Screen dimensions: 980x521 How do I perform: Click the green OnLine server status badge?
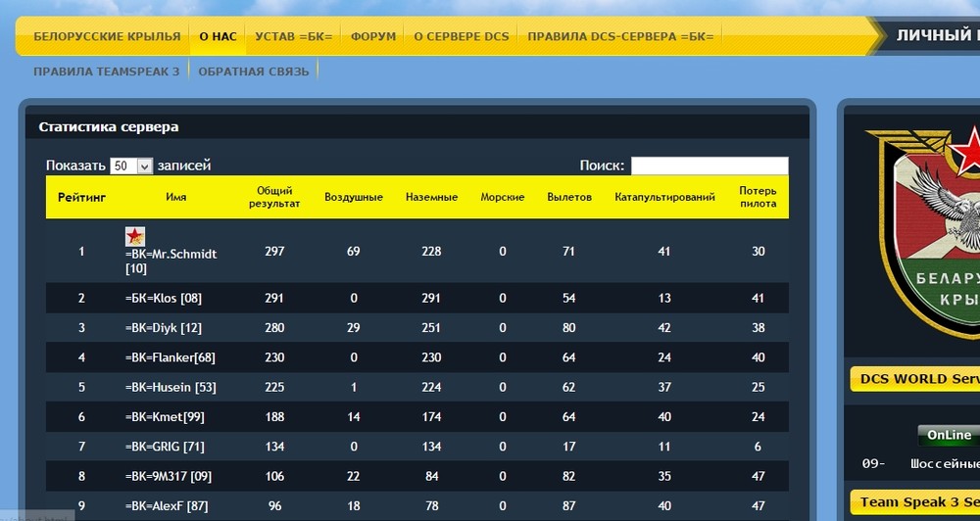click(949, 436)
